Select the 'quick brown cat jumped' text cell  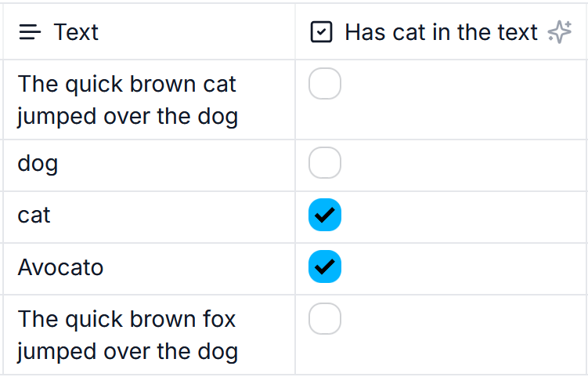150,100
